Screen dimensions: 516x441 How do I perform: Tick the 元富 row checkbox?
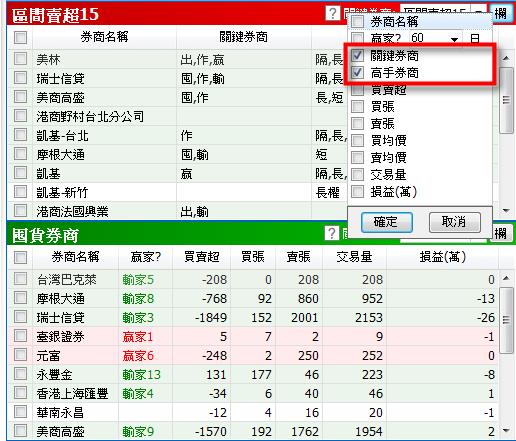(x=21, y=355)
